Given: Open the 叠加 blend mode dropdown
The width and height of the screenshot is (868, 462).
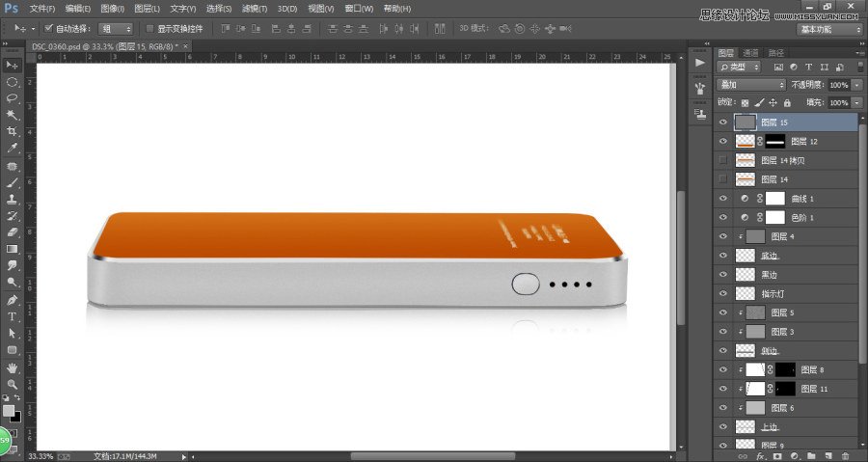Looking at the screenshot, I should (x=750, y=85).
